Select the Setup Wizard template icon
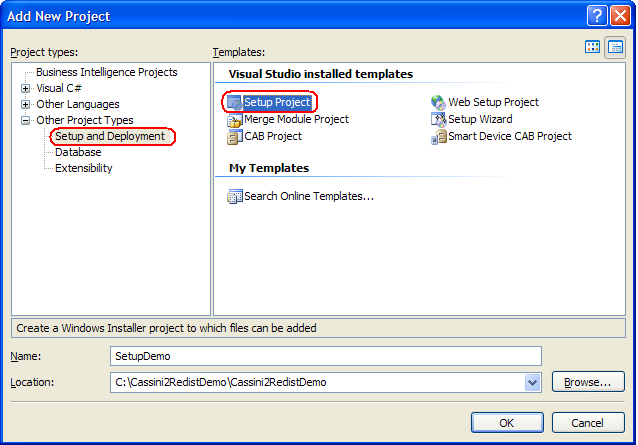The image size is (638, 445). coord(438,120)
